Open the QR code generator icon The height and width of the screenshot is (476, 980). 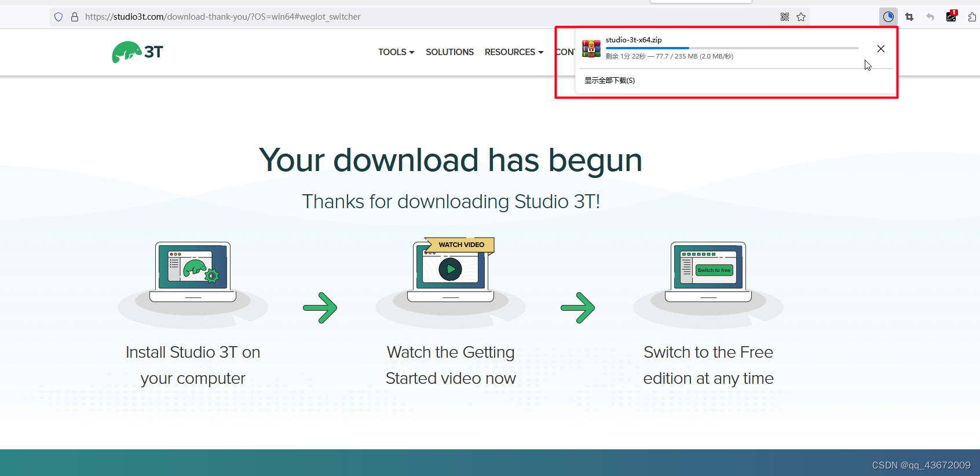point(785,17)
